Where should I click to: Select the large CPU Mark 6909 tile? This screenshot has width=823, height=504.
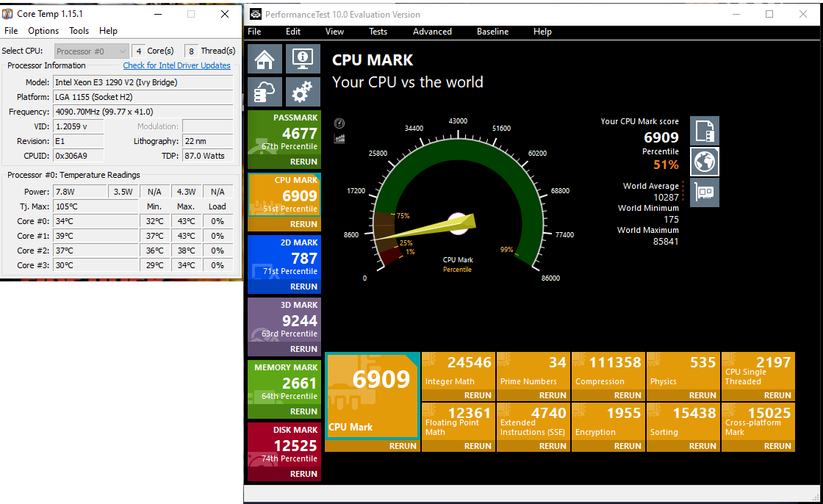click(x=373, y=395)
